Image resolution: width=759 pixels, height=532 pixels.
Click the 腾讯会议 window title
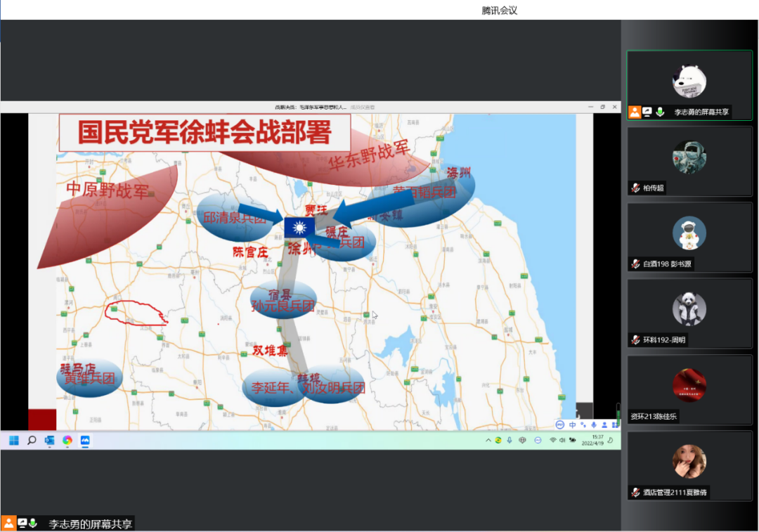point(500,11)
